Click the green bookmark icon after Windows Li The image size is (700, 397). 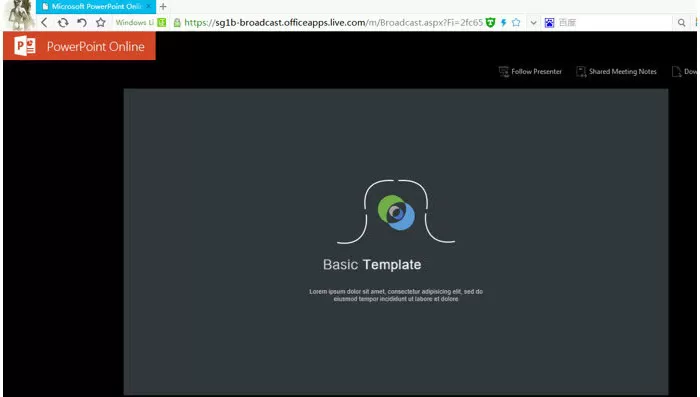(162, 22)
